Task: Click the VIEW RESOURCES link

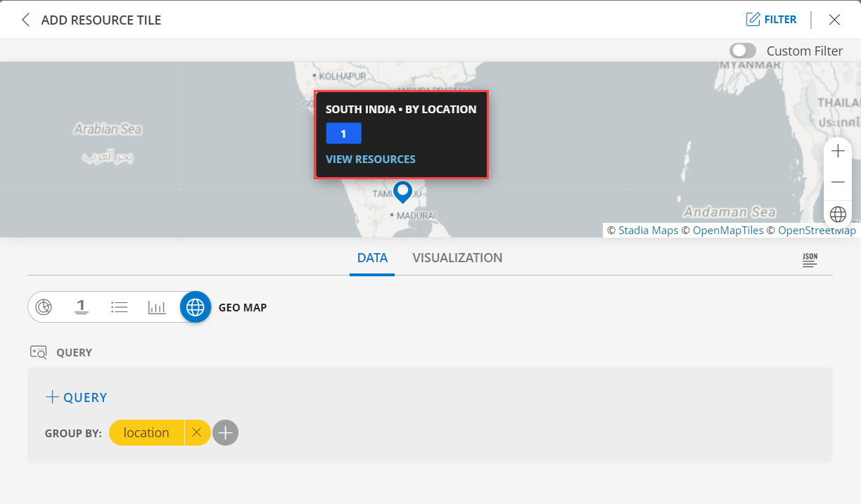Action: tap(371, 159)
